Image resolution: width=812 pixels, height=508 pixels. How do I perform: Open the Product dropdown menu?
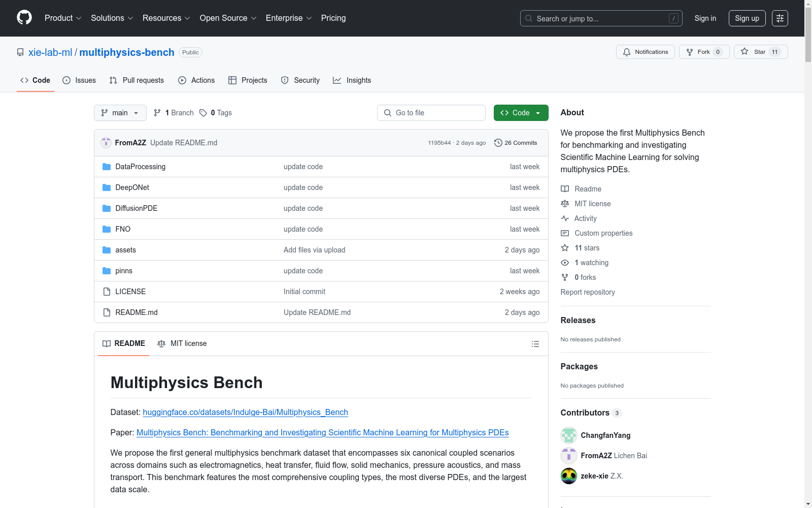(x=63, y=18)
